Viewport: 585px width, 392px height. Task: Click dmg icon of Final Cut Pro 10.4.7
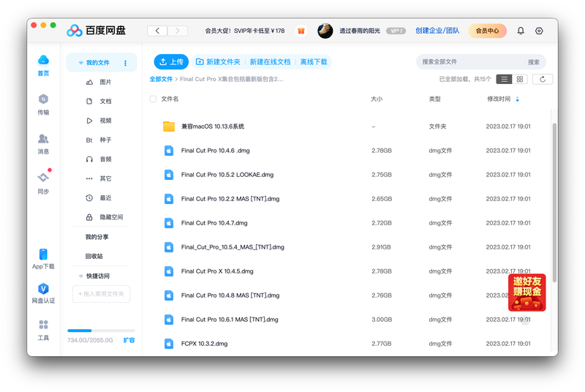pos(169,223)
